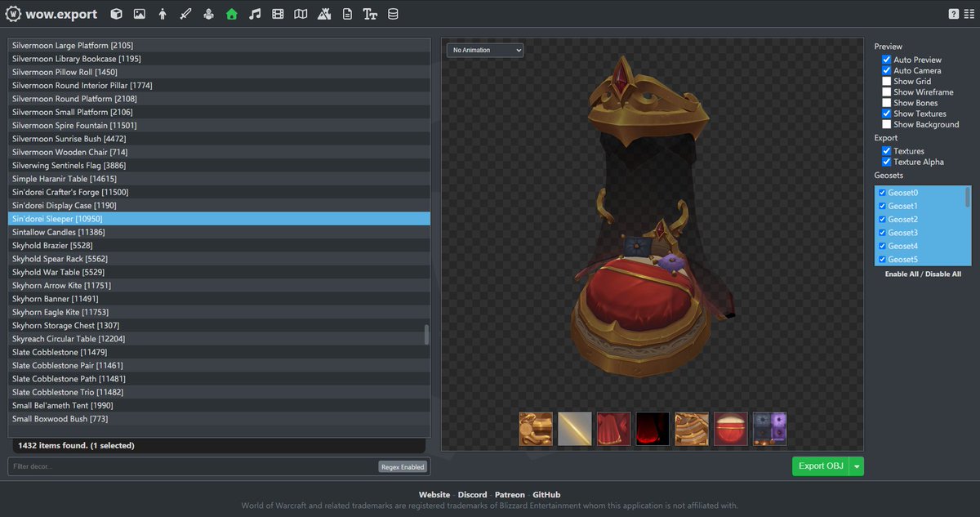
Task: Open the Models tab cube icon
Action: 117,14
